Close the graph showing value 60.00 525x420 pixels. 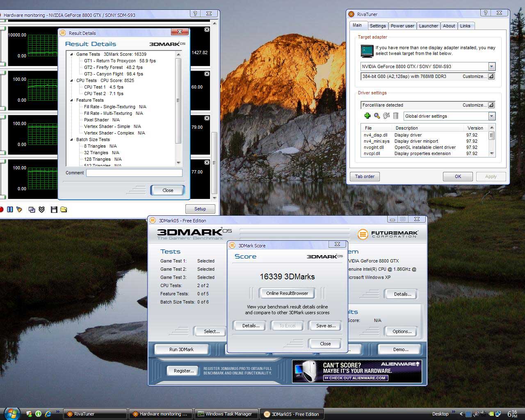click(x=207, y=74)
